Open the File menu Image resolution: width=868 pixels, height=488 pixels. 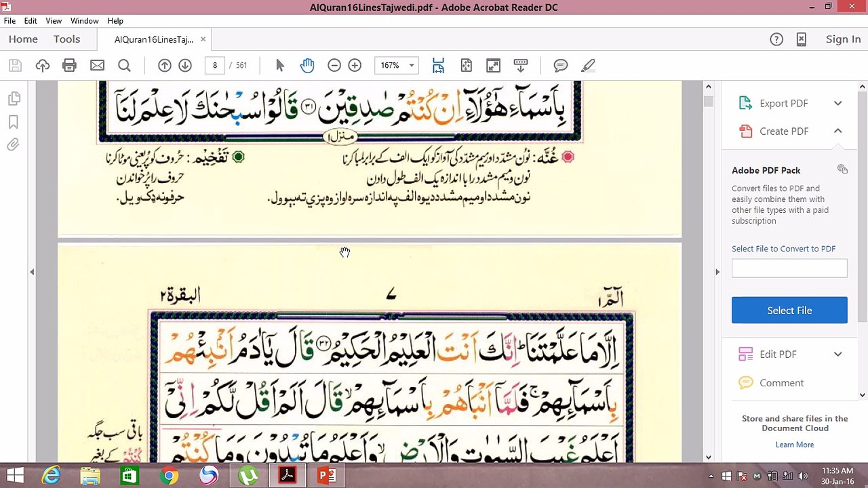pos(9,21)
